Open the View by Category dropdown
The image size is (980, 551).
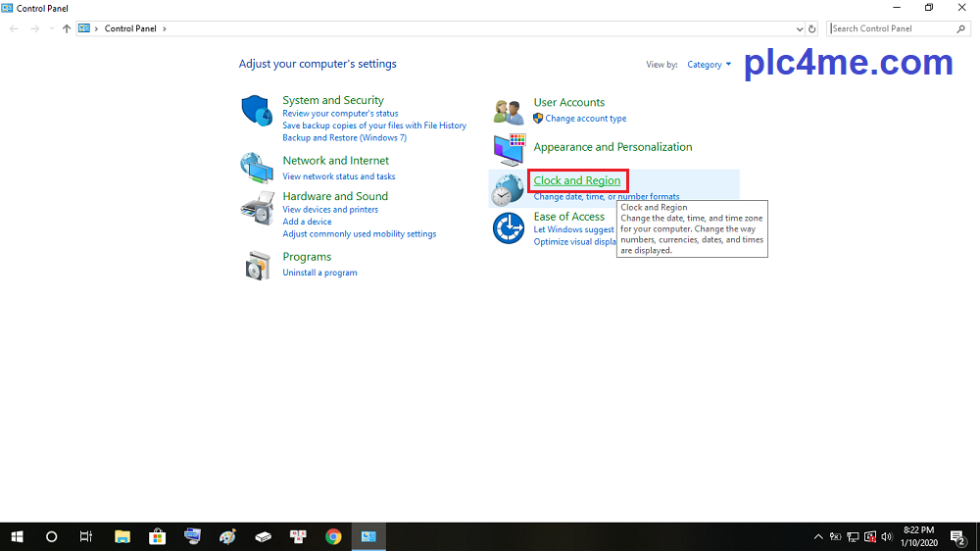point(710,65)
